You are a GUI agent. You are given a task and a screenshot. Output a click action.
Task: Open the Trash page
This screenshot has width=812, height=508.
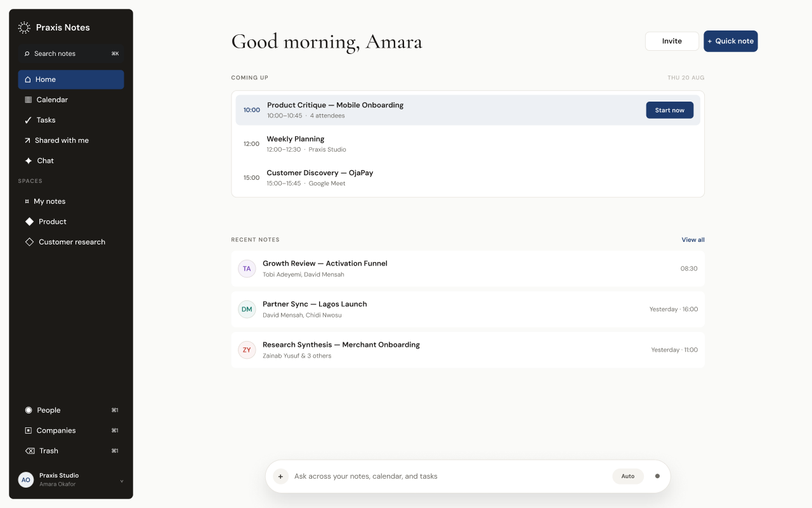[71, 451]
